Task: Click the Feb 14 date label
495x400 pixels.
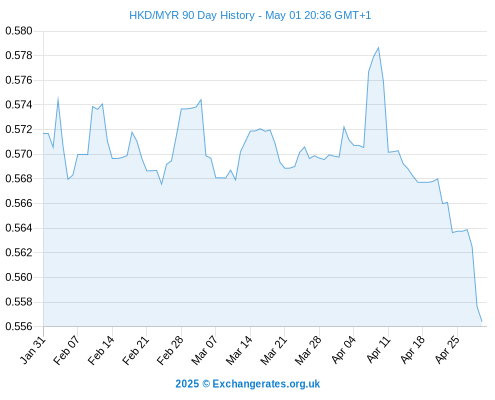Action: (x=101, y=350)
